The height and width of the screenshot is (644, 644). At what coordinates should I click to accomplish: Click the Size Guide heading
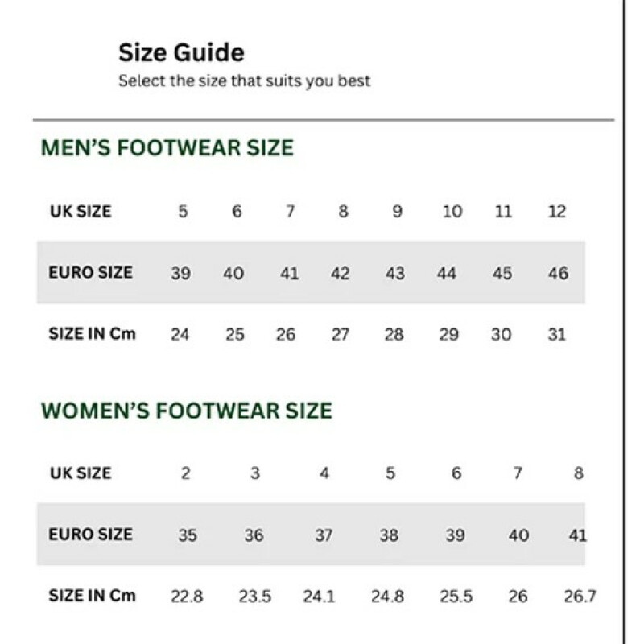coord(181,53)
